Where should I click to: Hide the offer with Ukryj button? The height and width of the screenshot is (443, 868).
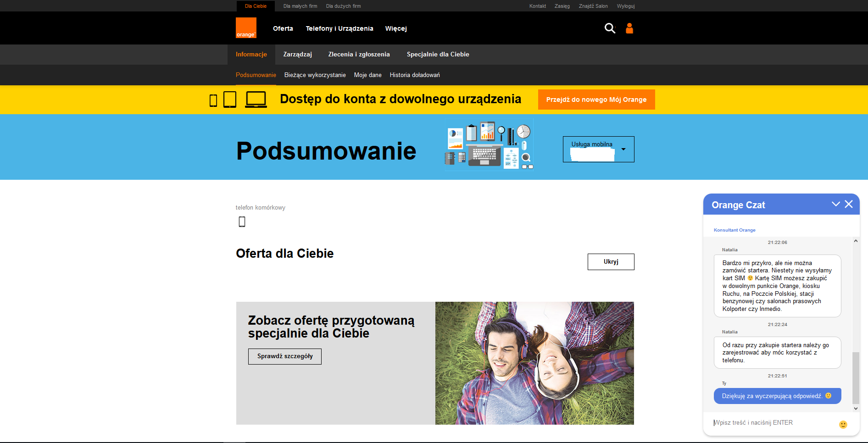coord(611,262)
